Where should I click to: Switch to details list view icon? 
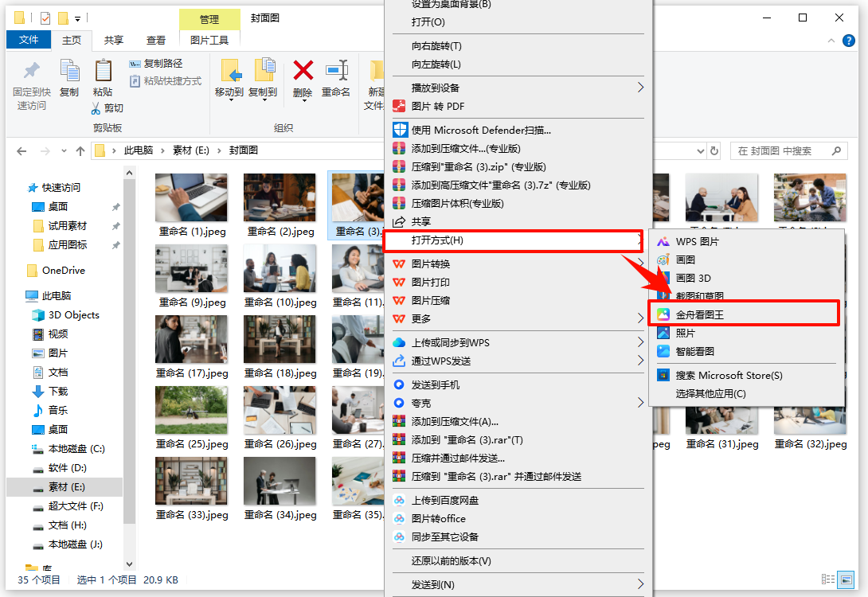click(x=828, y=580)
